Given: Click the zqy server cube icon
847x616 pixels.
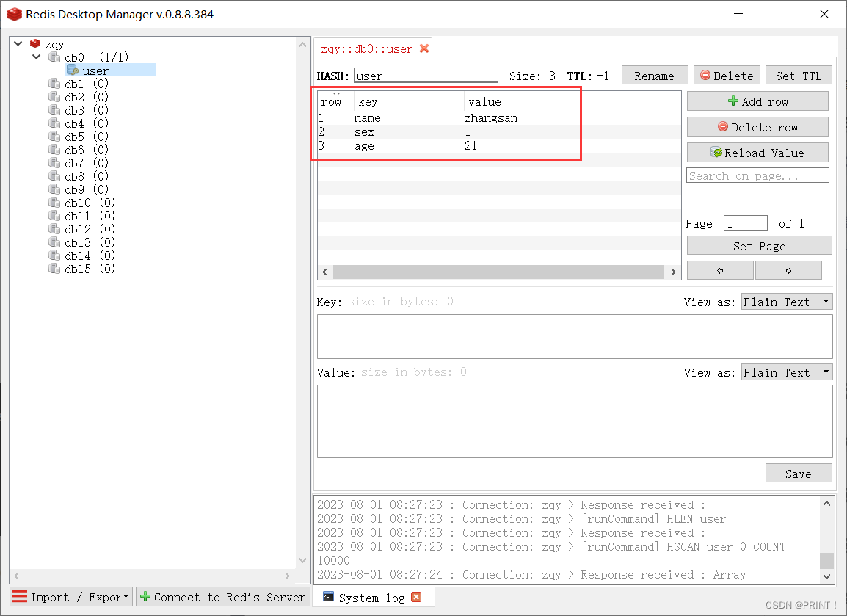Looking at the screenshot, I should [34, 43].
